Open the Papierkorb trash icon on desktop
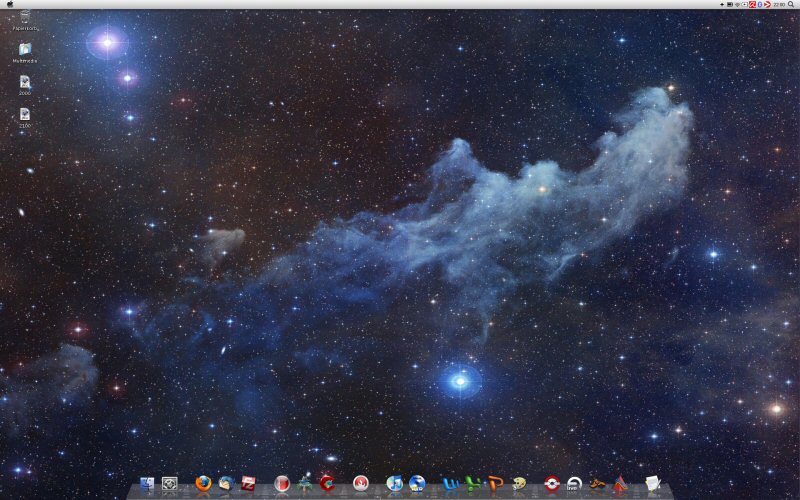800x500 pixels. click(x=24, y=17)
